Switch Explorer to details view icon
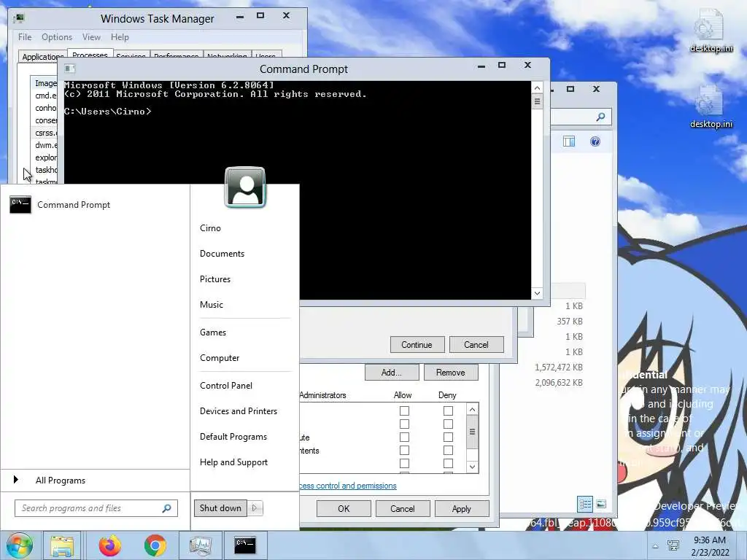Viewport: 747px width, 560px height. coord(585,503)
